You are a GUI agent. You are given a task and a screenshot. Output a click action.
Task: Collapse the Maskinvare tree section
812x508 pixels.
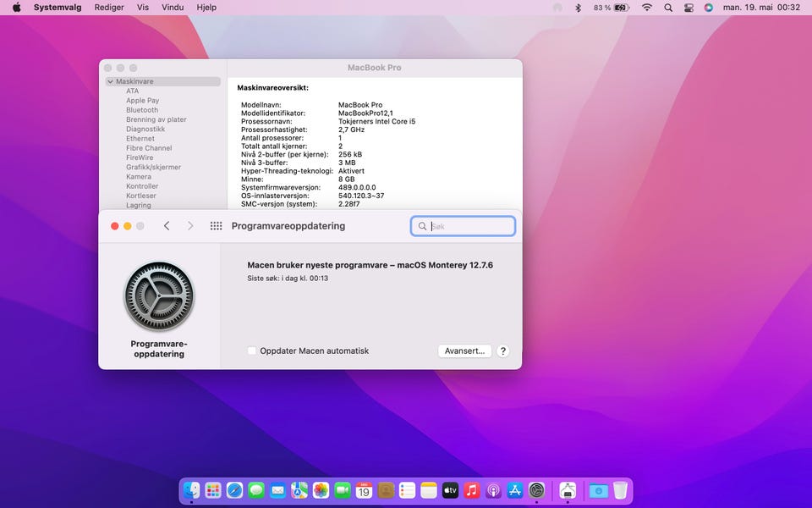point(110,82)
